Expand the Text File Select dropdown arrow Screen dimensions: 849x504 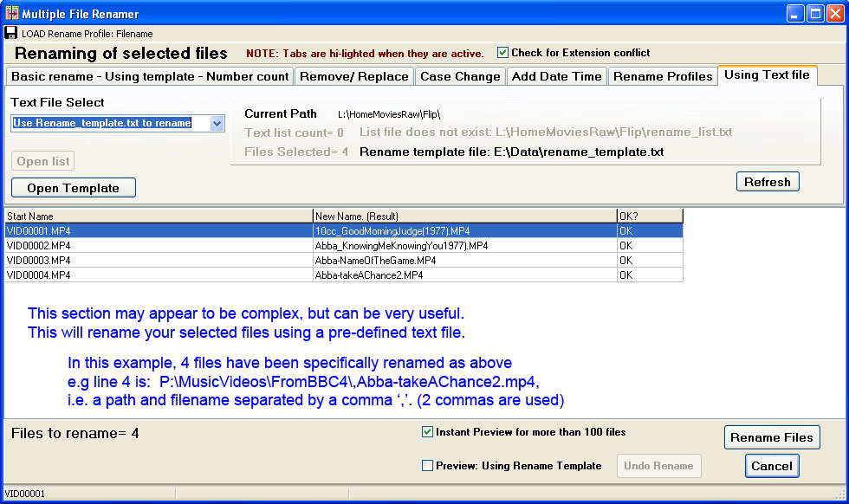pyautogui.click(x=217, y=124)
